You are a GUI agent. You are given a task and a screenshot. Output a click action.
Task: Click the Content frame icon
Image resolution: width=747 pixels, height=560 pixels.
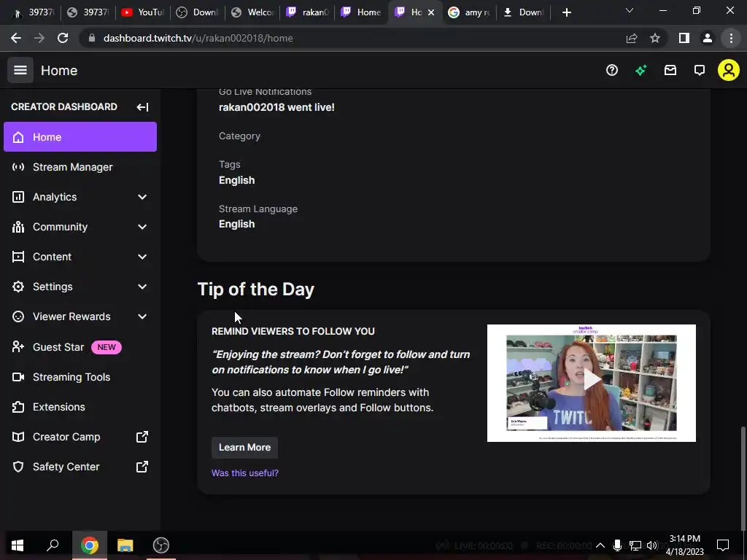[x=18, y=257]
